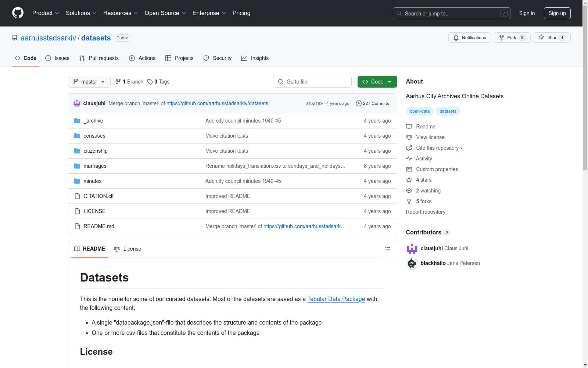Image resolution: width=588 pixels, height=368 pixels.
Task: Open the _archive folder
Action: tap(93, 121)
